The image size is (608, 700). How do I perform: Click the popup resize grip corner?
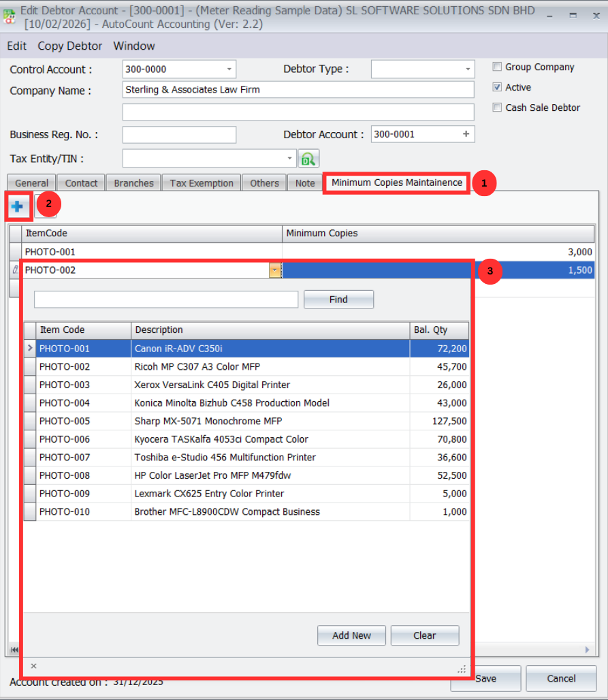[x=462, y=669]
